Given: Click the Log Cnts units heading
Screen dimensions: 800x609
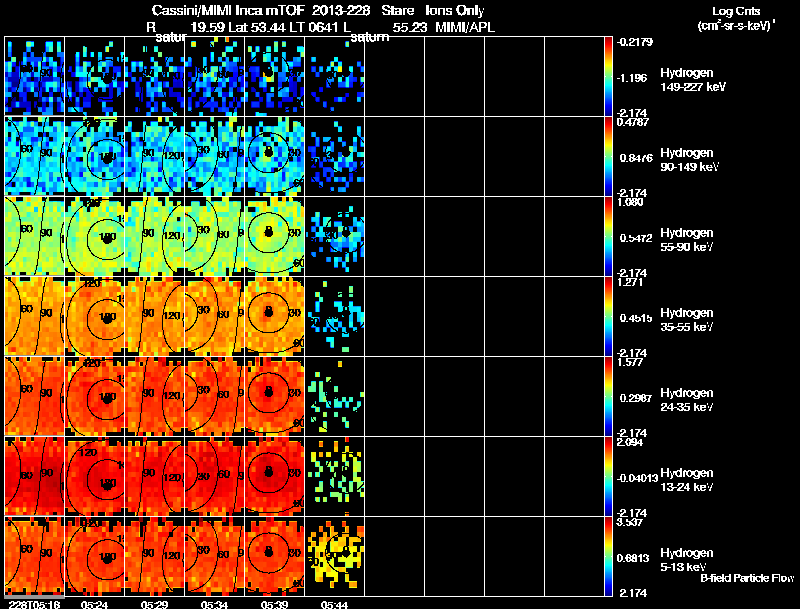Looking at the screenshot, I should pos(736,18).
